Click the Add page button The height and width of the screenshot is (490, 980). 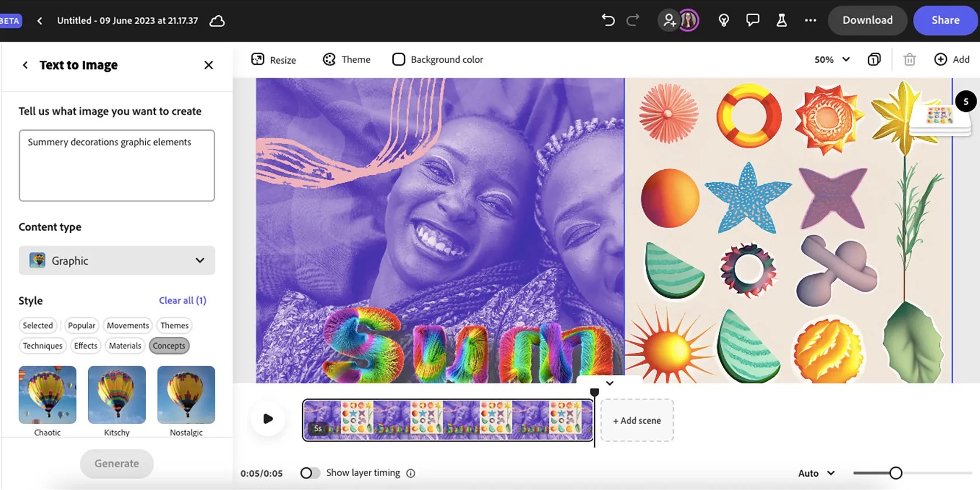(951, 60)
